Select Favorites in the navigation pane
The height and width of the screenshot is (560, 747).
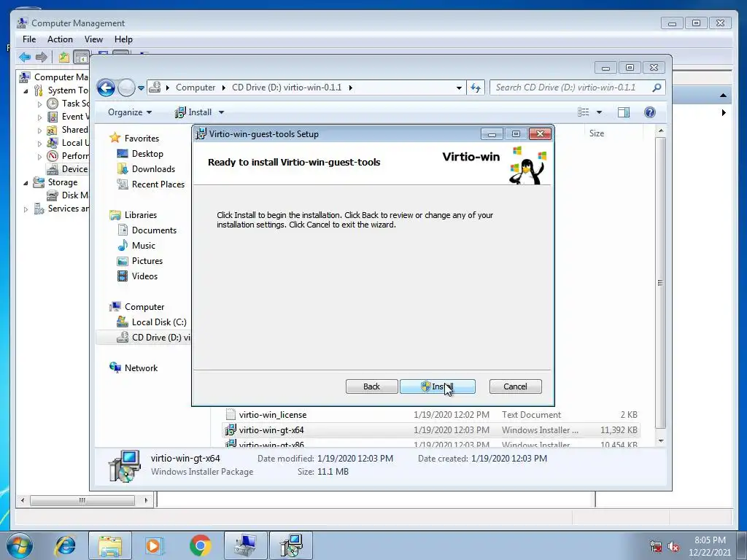[x=142, y=138]
